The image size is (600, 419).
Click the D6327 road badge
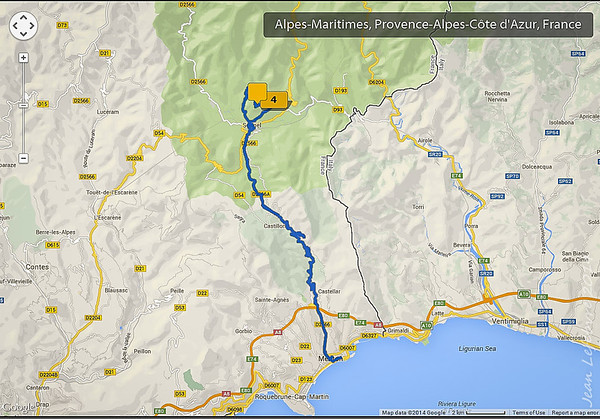tap(369, 336)
